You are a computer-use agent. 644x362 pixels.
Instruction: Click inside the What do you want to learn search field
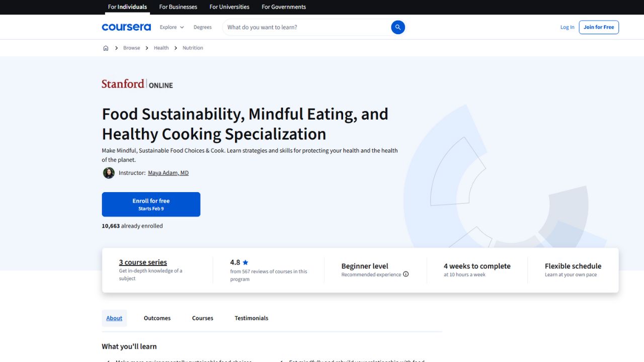pos(302,27)
